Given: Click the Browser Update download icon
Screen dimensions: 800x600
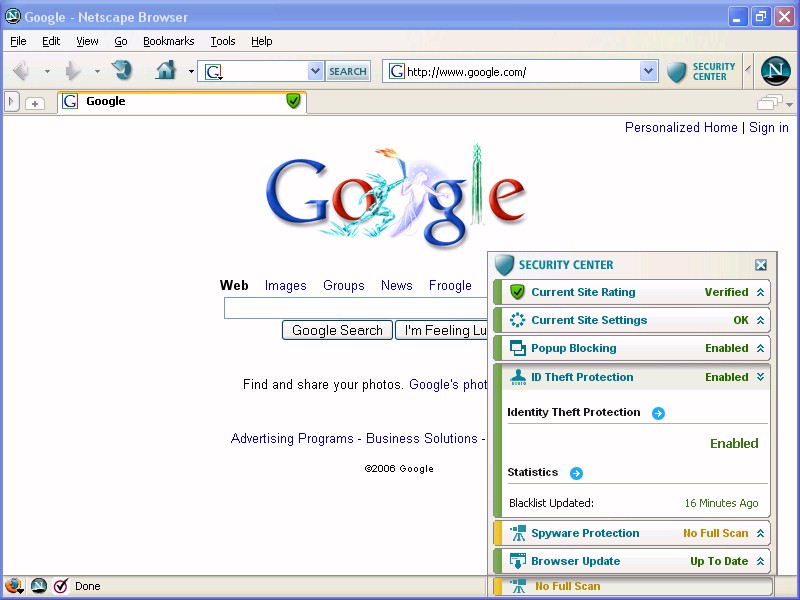Looking at the screenshot, I should pyautogui.click(x=518, y=561).
